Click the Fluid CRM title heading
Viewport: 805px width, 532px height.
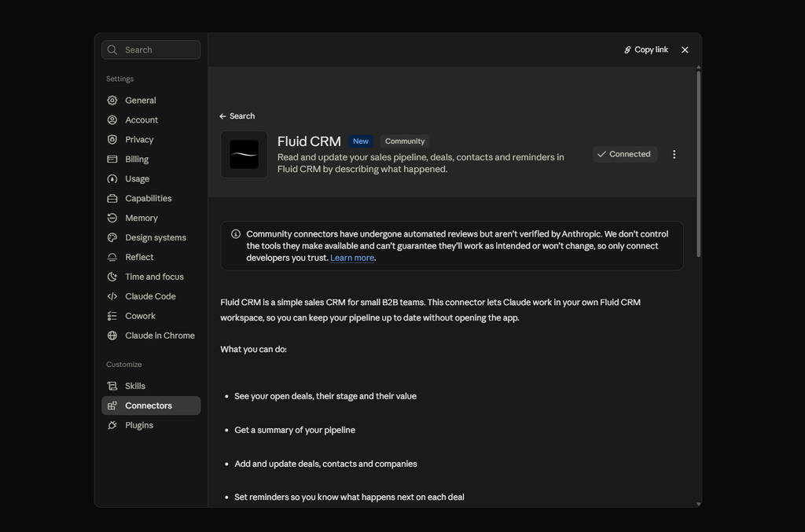[309, 141]
